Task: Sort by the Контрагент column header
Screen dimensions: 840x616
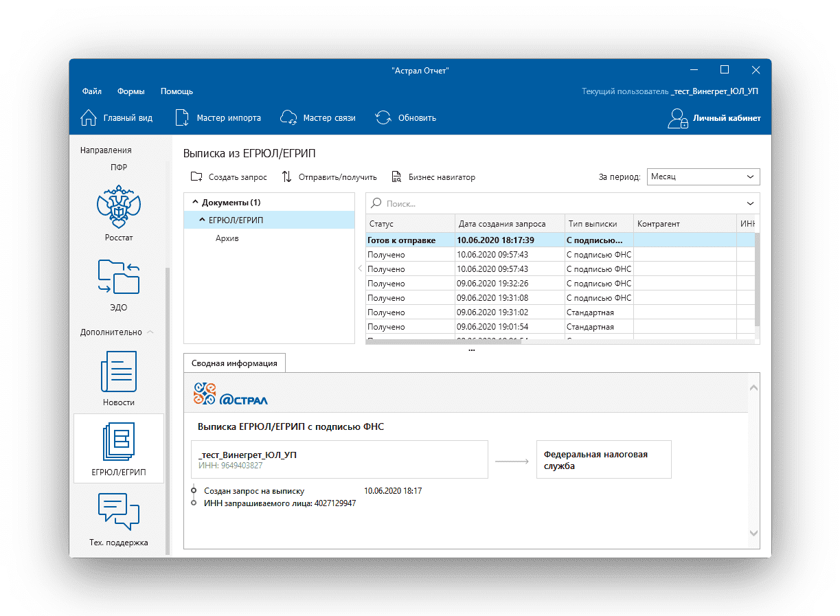Action: pos(685,224)
